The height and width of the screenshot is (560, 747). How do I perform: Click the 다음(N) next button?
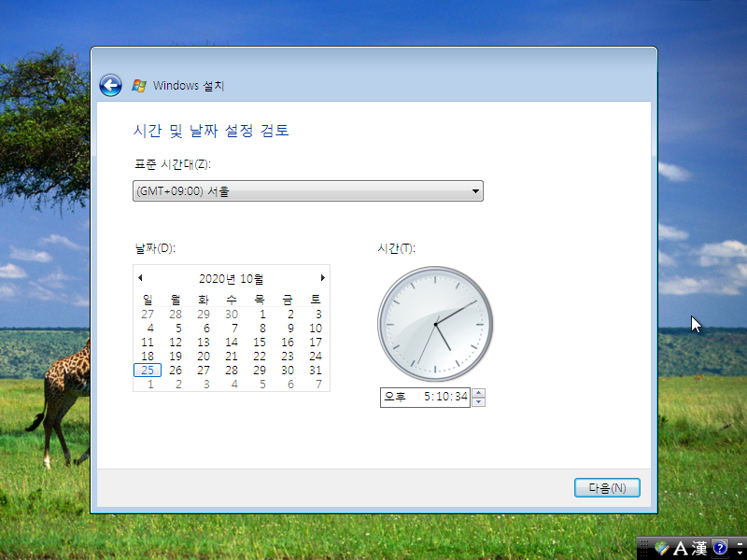(x=607, y=487)
